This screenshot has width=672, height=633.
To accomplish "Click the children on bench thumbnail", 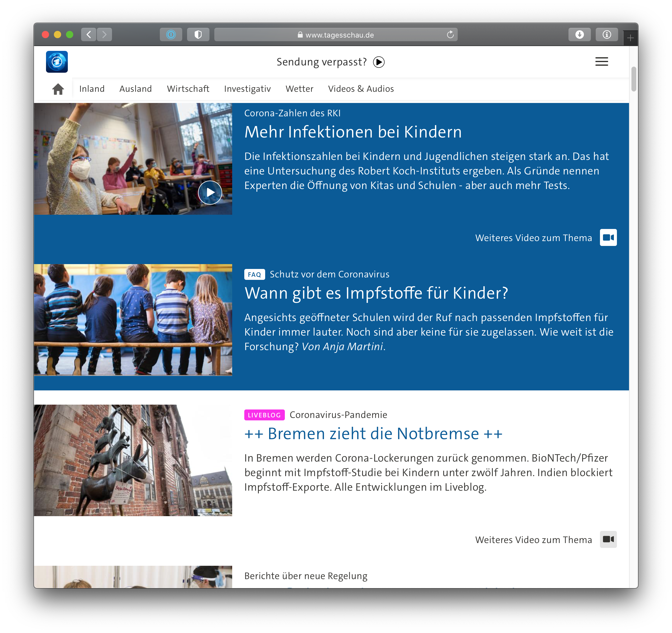I will [133, 320].
